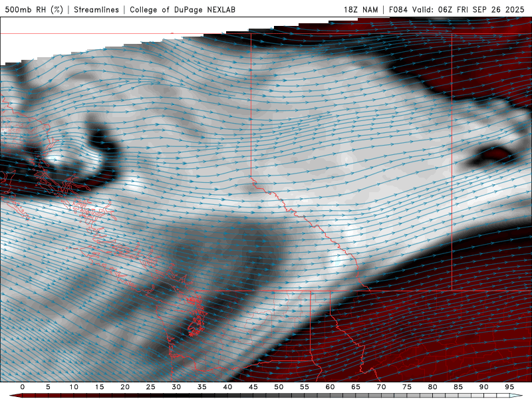Click the "90" colorbar label
The image size is (532, 399).
pyautogui.click(x=484, y=387)
